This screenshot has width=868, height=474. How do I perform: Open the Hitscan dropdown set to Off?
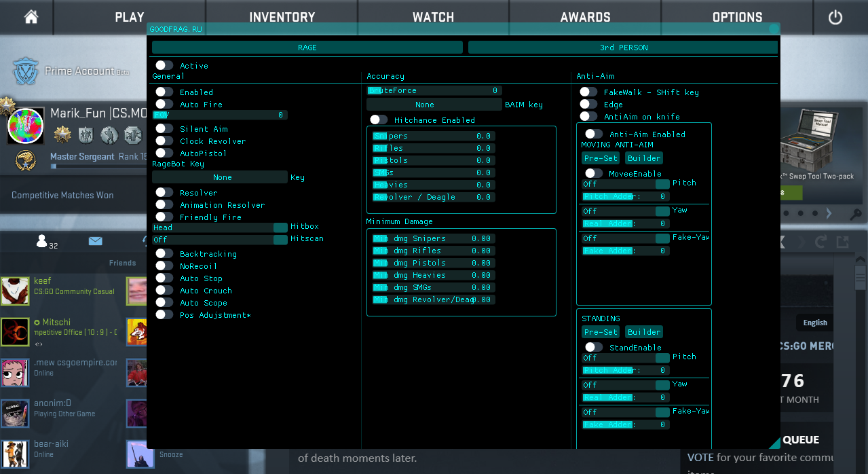(220, 240)
